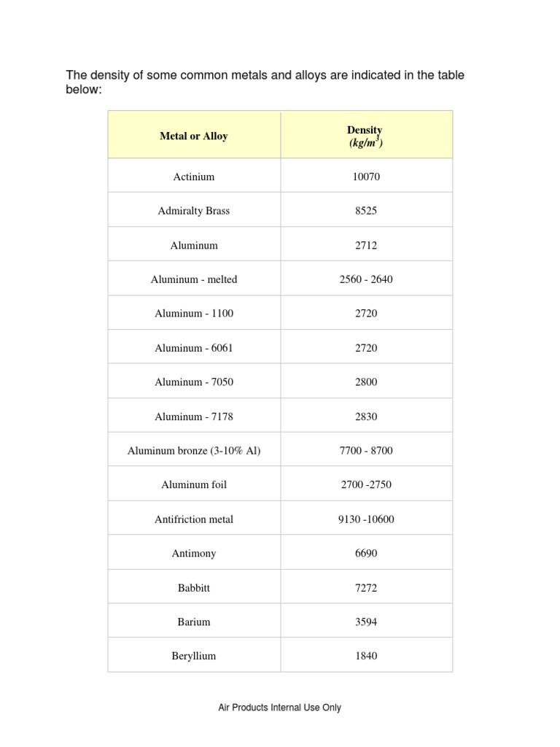Click the "Air Products Internal Use Only" footer
This screenshot has width=560, height=747.
[x=279, y=708]
